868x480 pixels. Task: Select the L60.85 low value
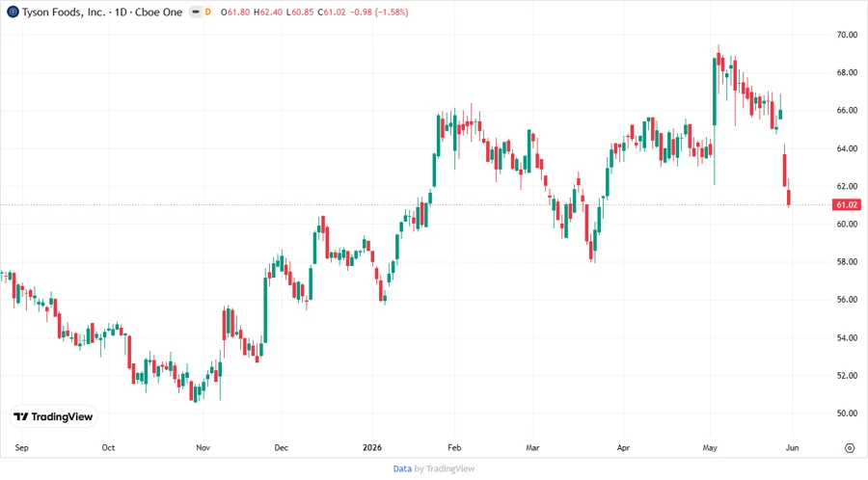tap(300, 12)
